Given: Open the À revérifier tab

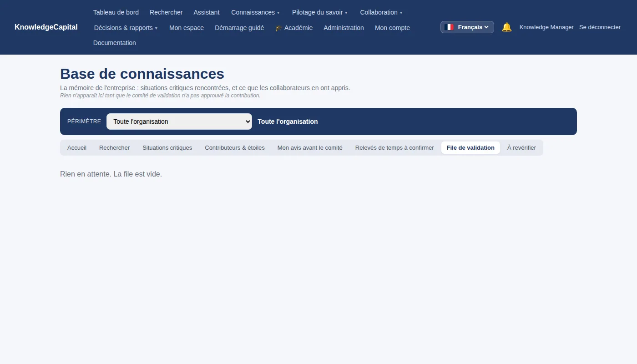Looking at the screenshot, I should tap(521, 148).
